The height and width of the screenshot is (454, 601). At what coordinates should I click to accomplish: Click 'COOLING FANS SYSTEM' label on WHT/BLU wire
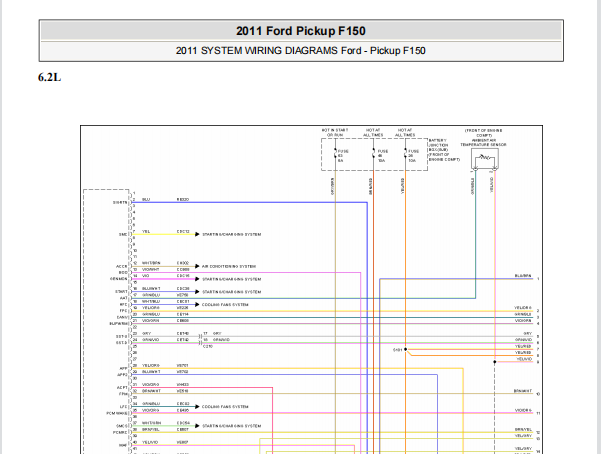225,304
